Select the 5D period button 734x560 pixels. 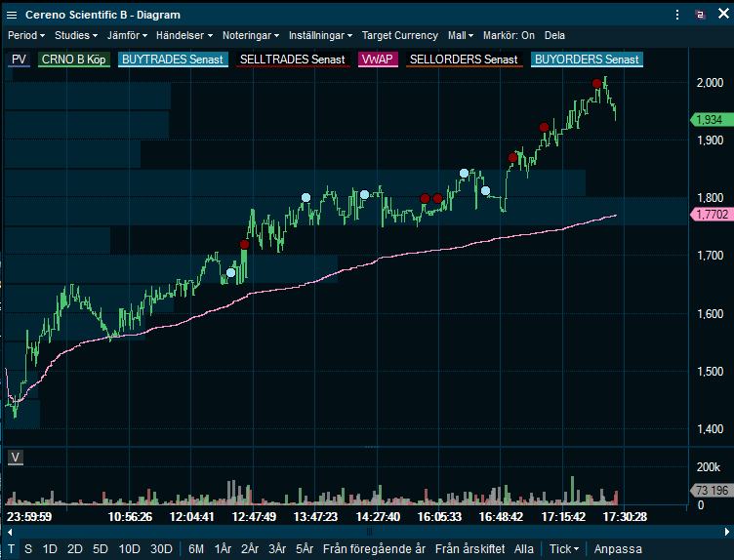click(x=101, y=548)
